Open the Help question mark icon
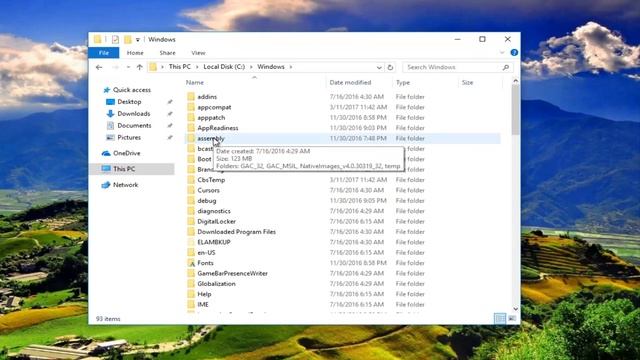Viewport: 640px width, 360px height. click(x=514, y=53)
